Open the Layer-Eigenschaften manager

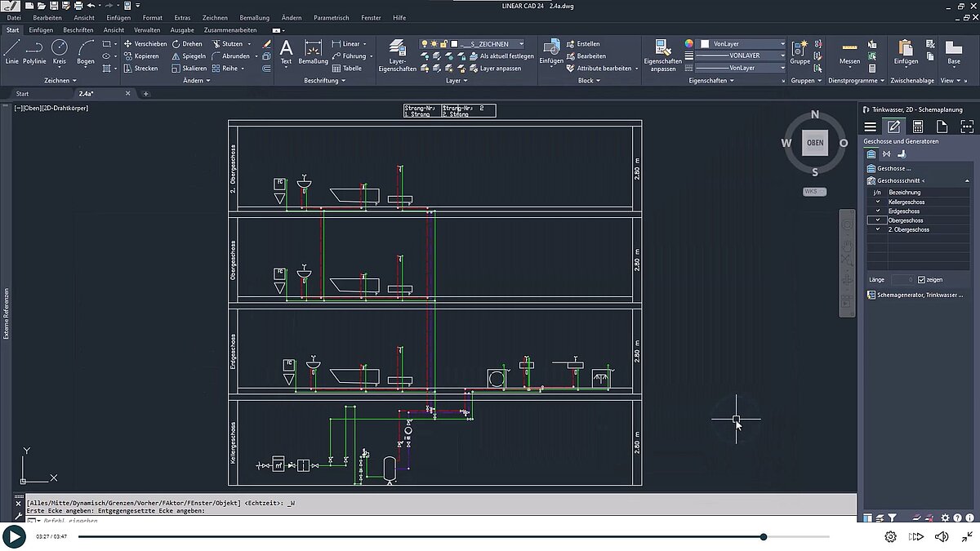396,53
